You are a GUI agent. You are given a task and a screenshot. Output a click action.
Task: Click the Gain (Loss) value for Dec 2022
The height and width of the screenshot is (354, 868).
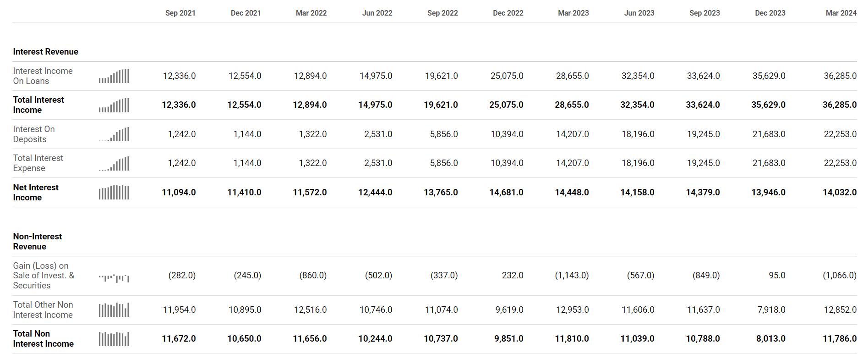pos(512,275)
